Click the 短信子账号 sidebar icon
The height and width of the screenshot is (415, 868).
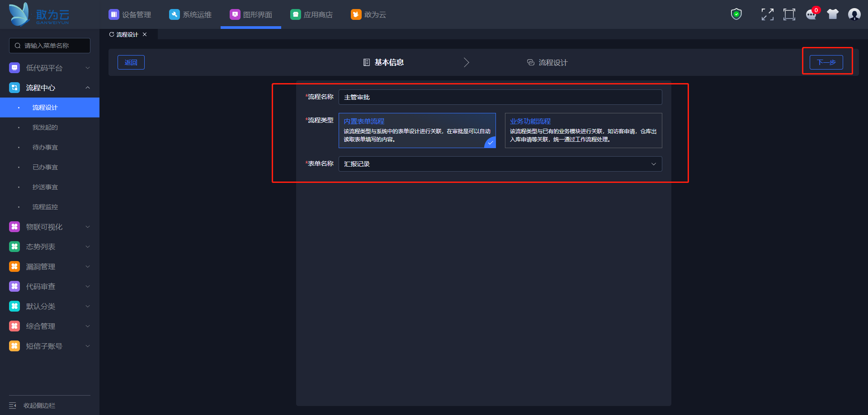coord(14,346)
